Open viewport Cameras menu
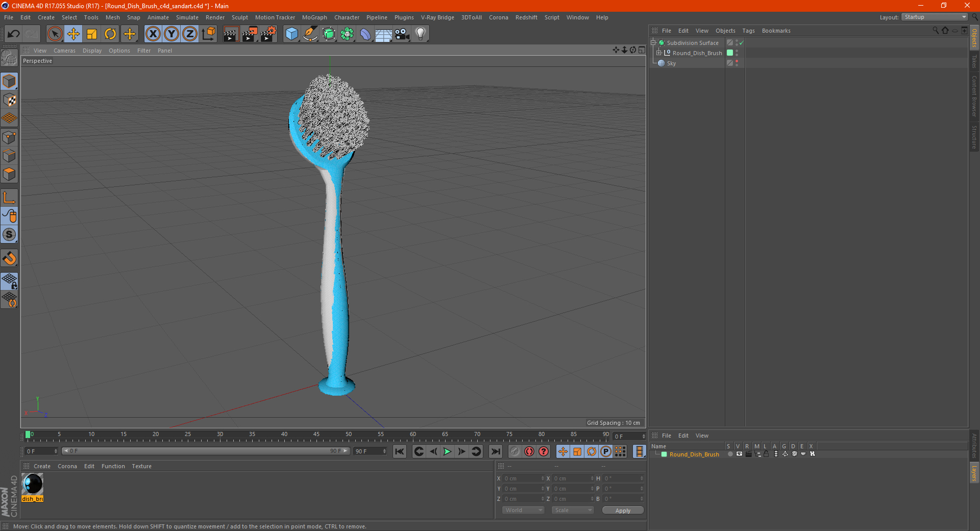980x531 pixels. (x=64, y=51)
